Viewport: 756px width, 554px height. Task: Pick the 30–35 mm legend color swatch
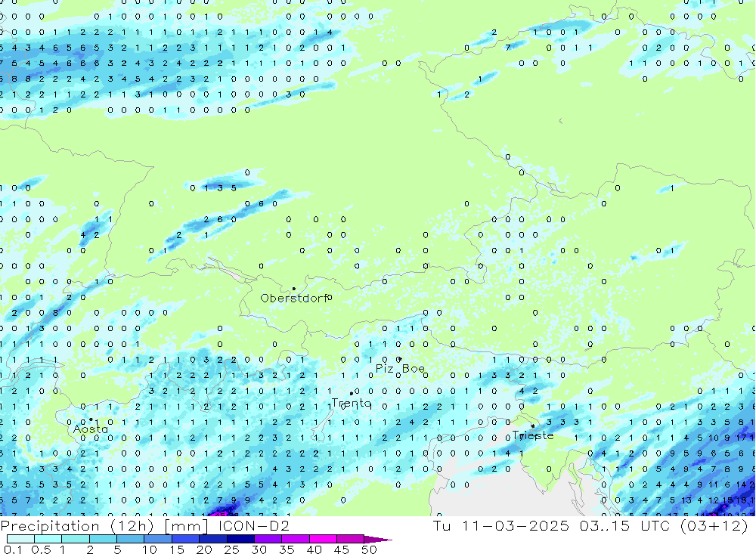(268, 539)
